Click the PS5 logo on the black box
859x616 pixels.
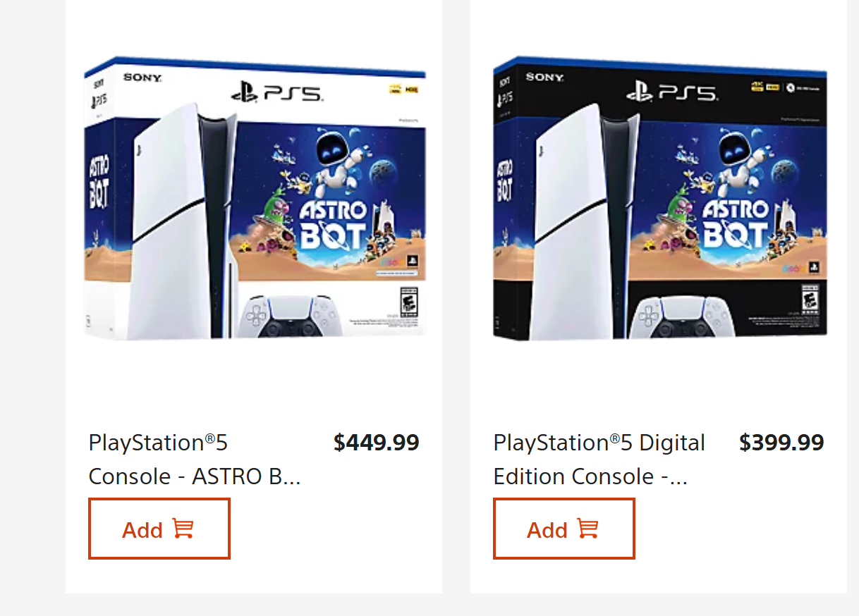(672, 92)
